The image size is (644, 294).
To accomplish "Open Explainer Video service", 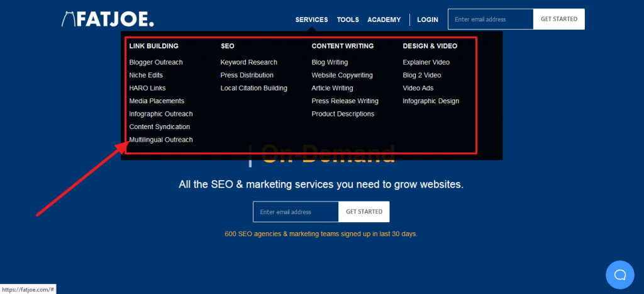I will click(x=426, y=62).
